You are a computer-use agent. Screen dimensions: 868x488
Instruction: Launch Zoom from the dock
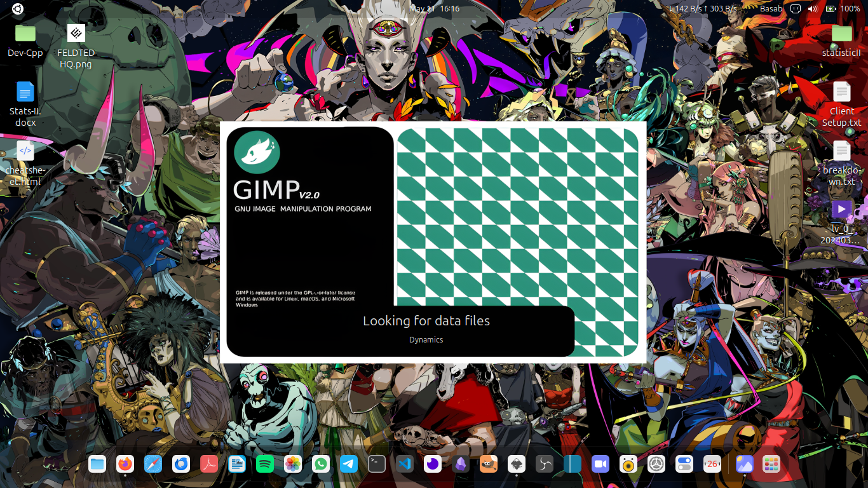600,464
